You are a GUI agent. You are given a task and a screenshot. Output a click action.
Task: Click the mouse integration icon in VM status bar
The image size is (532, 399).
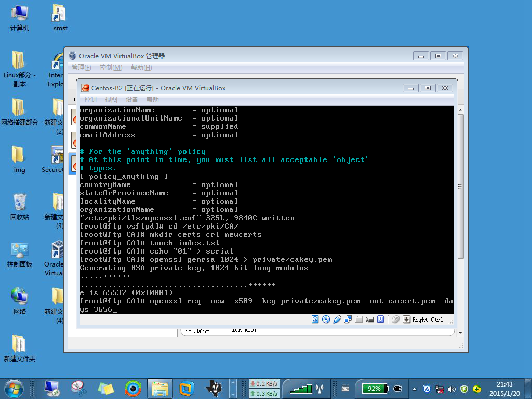(x=395, y=320)
